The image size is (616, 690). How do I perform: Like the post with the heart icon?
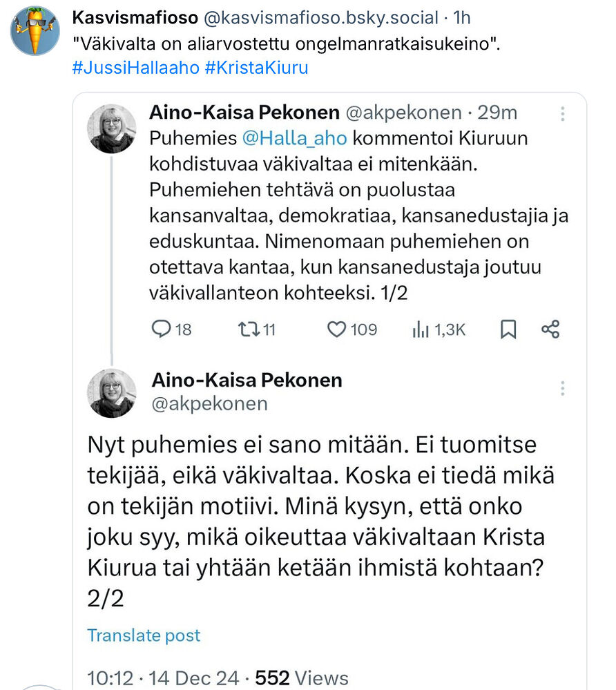coord(336,330)
